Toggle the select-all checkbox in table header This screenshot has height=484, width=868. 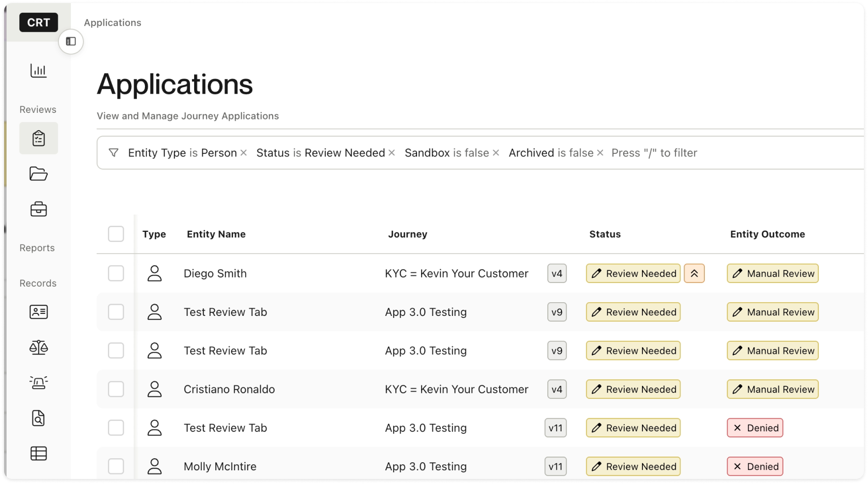click(116, 234)
